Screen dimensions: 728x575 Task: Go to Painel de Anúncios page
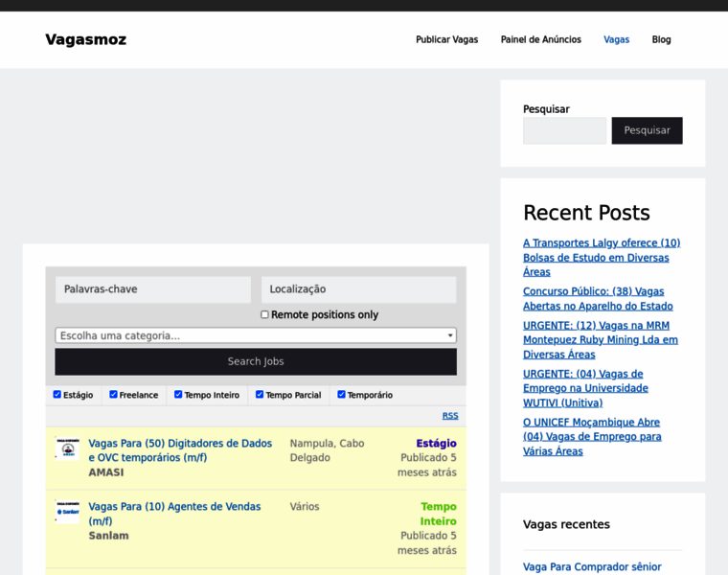pyautogui.click(x=540, y=39)
